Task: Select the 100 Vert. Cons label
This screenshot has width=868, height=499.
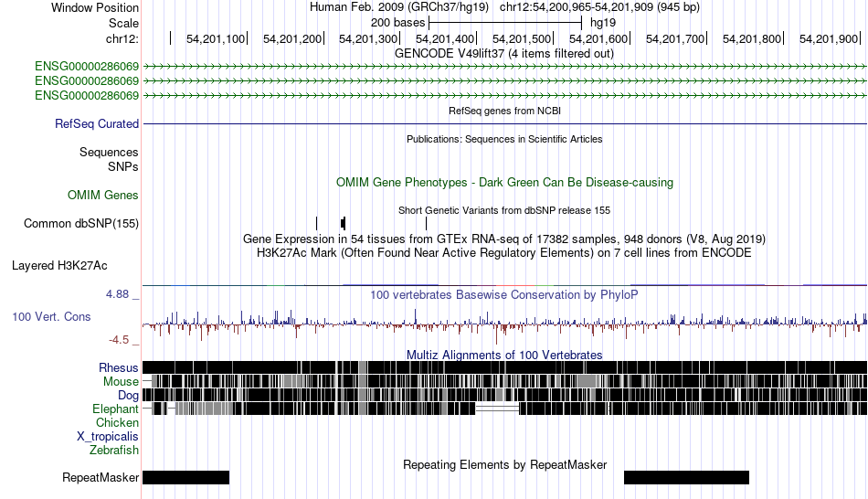Action: tap(51, 317)
